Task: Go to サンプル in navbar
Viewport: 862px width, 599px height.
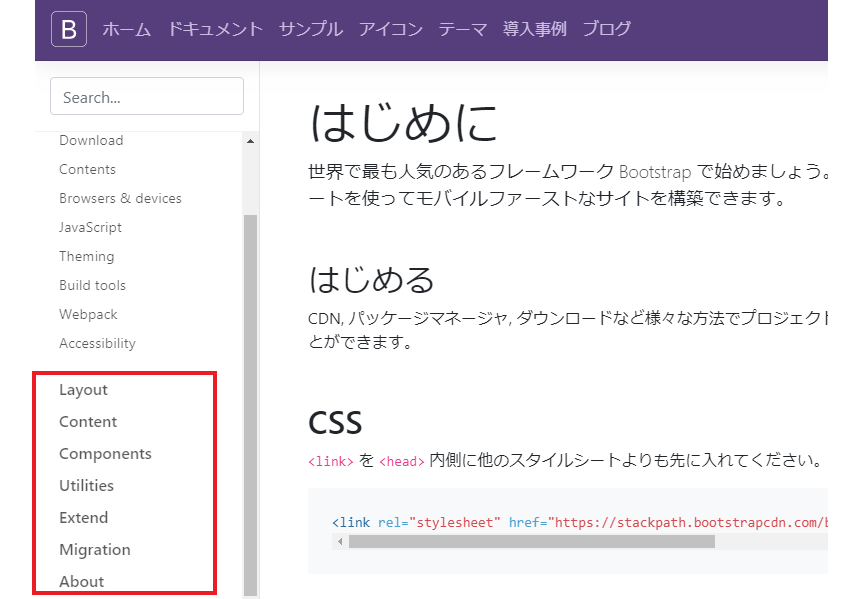Action: pyautogui.click(x=311, y=29)
